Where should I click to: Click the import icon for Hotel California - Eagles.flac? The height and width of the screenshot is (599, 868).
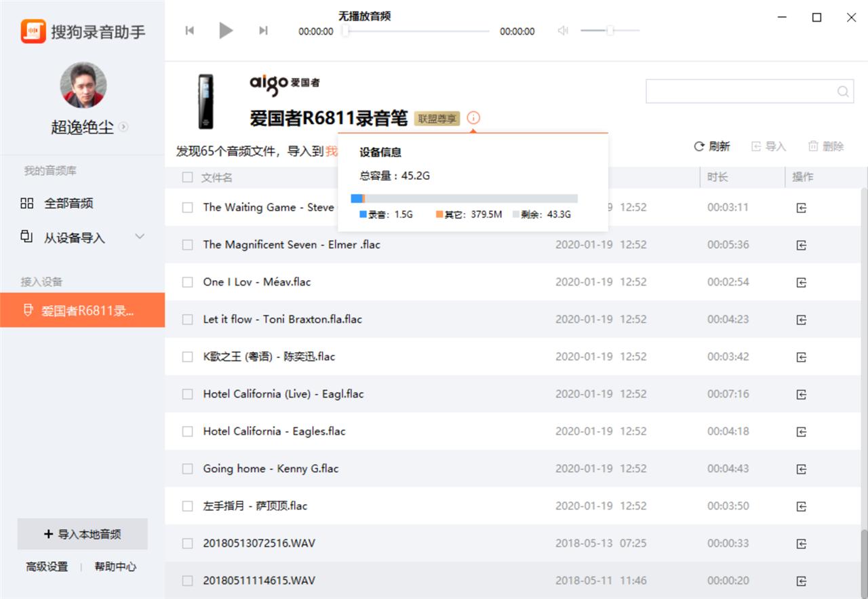(802, 431)
